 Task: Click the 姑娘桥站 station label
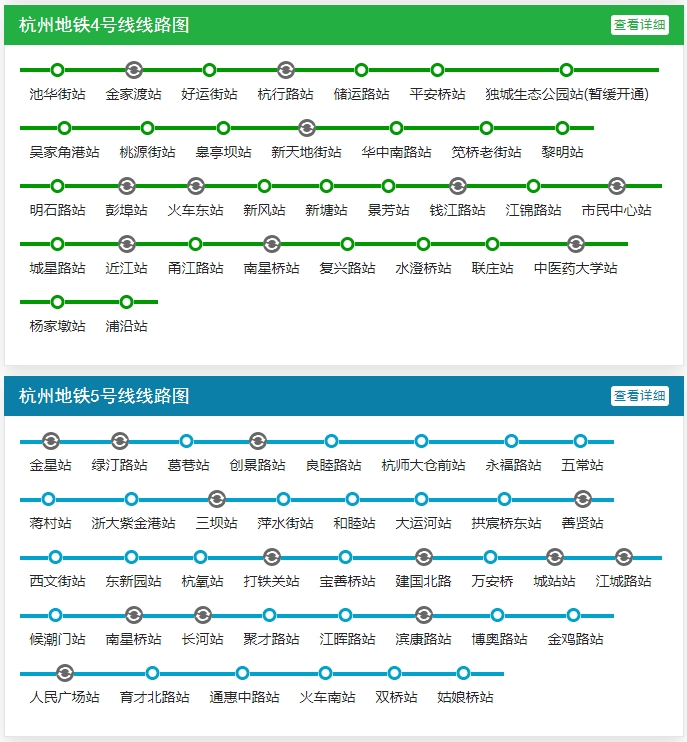465,698
